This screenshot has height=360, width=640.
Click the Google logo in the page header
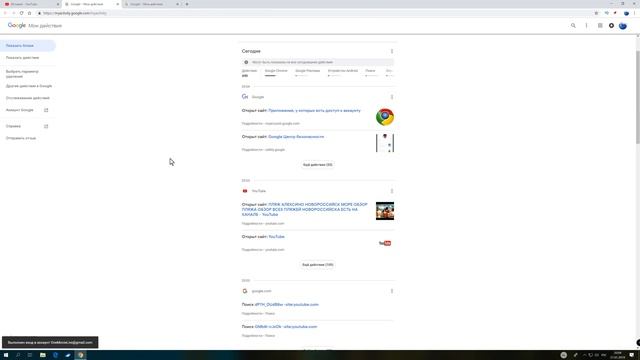click(x=17, y=25)
